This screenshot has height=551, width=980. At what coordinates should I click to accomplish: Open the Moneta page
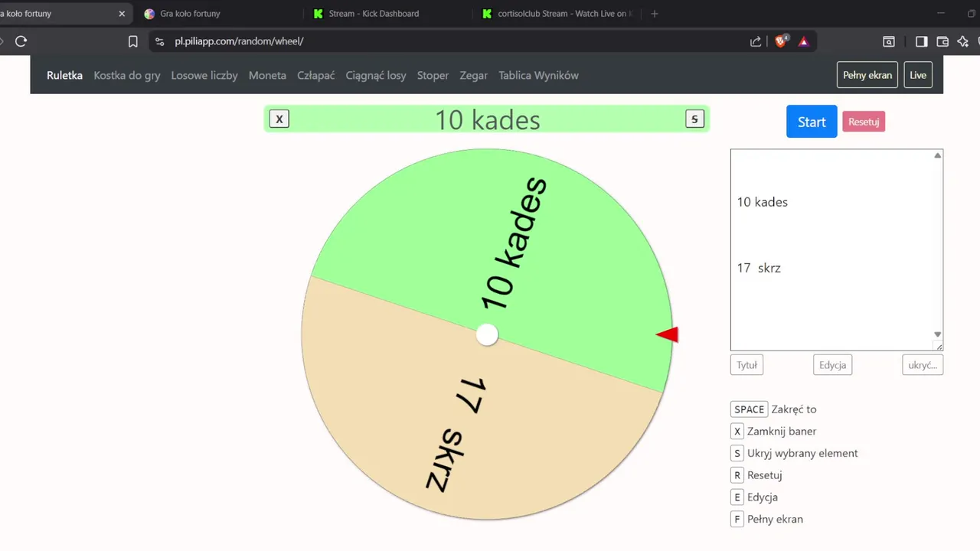pos(267,75)
